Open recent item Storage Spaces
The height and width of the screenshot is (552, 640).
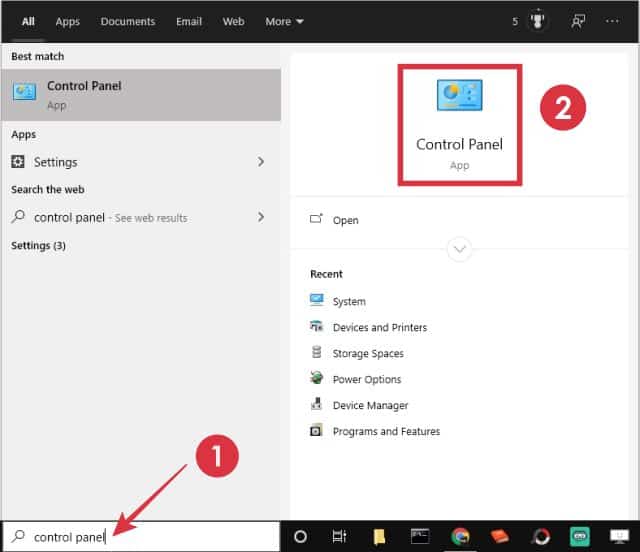pos(368,354)
